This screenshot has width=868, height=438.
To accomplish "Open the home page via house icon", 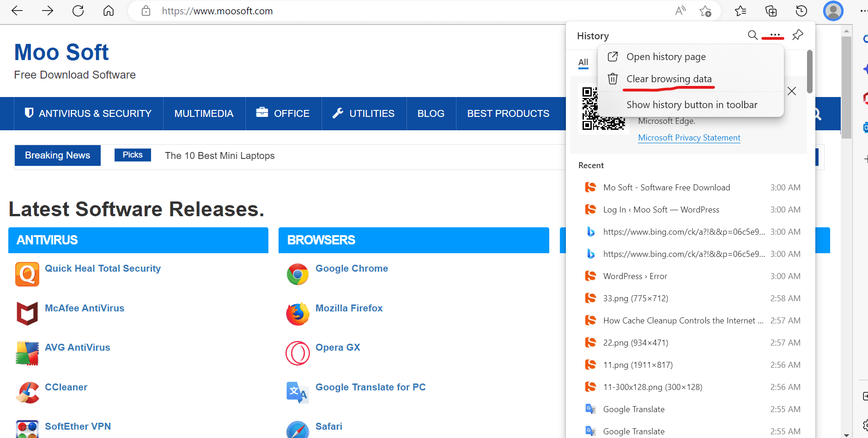I will point(109,11).
